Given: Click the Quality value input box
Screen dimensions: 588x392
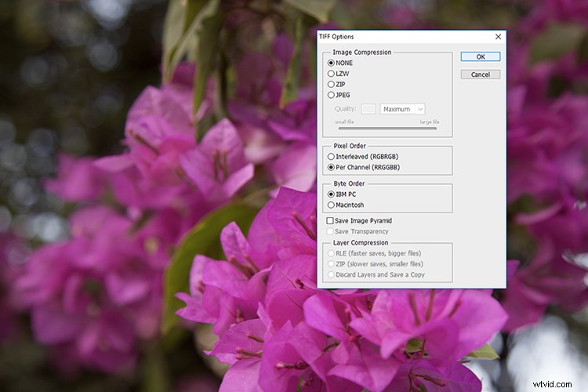Looking at the screenshot, I should [368, 109].
